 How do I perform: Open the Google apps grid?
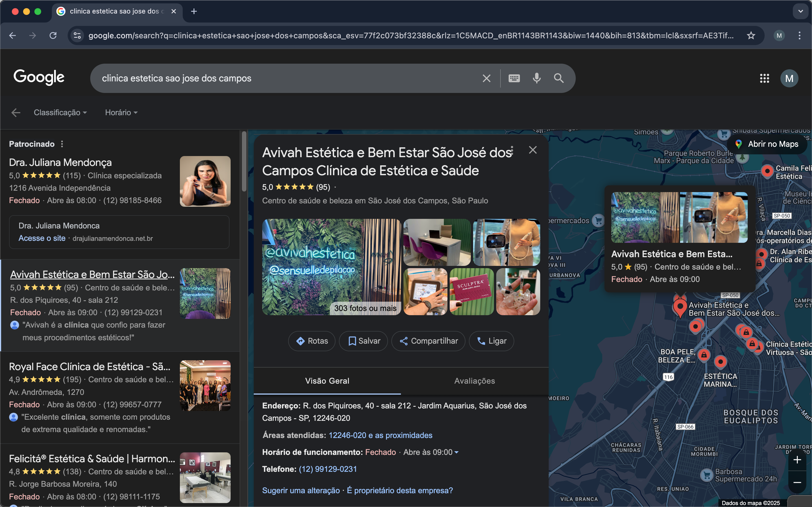(764, 78)
